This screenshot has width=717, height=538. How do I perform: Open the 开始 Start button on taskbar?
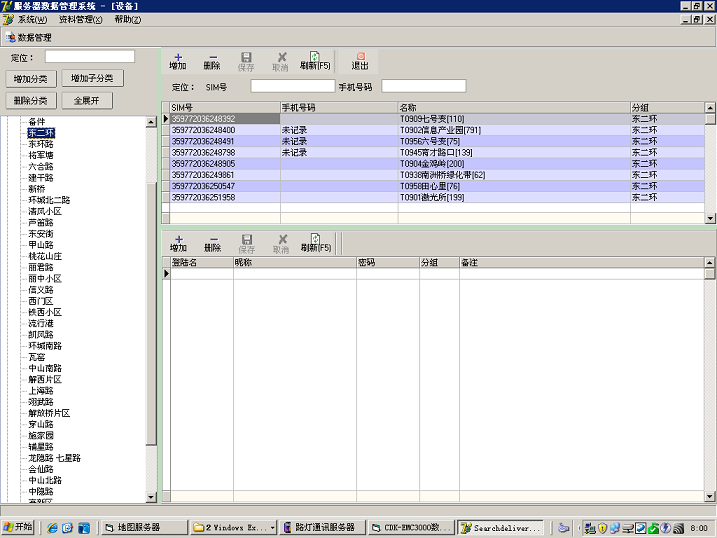coord(19,527)
